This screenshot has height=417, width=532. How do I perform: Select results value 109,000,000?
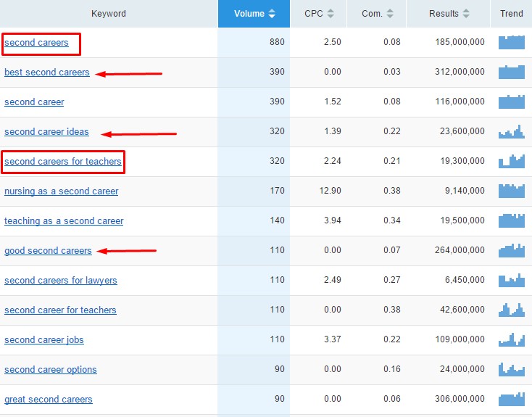pos(460,339)
